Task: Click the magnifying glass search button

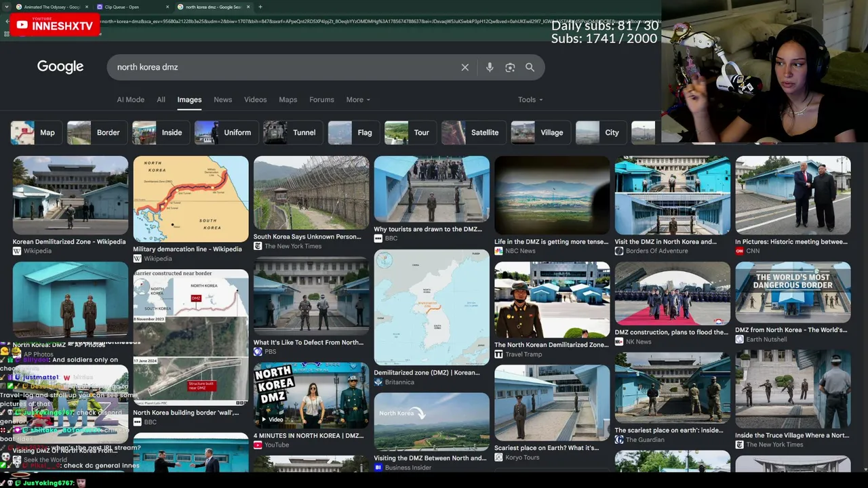Action: pos(530,67)
